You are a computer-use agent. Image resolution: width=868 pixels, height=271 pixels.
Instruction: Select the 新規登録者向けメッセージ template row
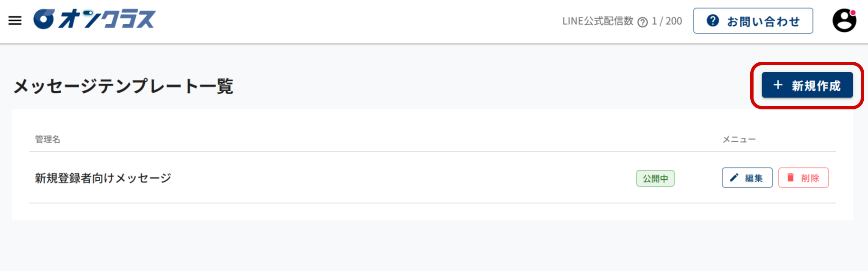[103, 178]
